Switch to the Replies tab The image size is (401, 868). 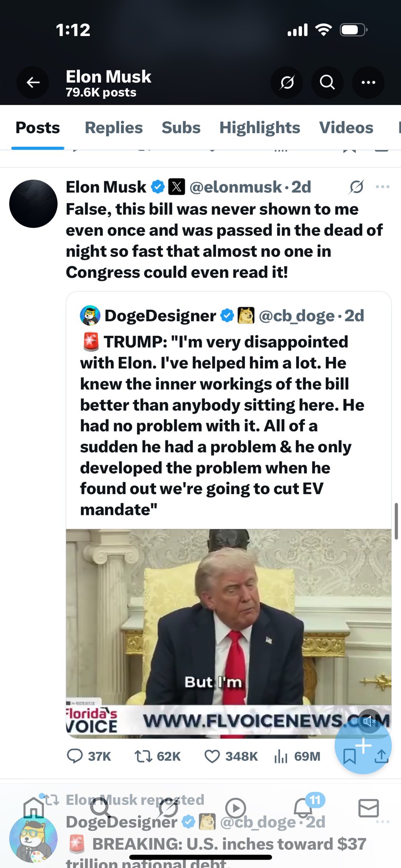(114, 128)
